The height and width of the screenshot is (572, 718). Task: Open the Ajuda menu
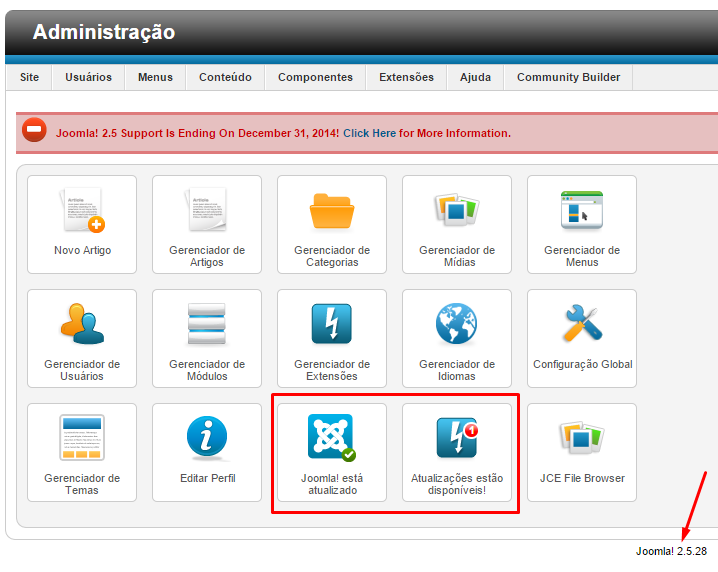point(475,77)
